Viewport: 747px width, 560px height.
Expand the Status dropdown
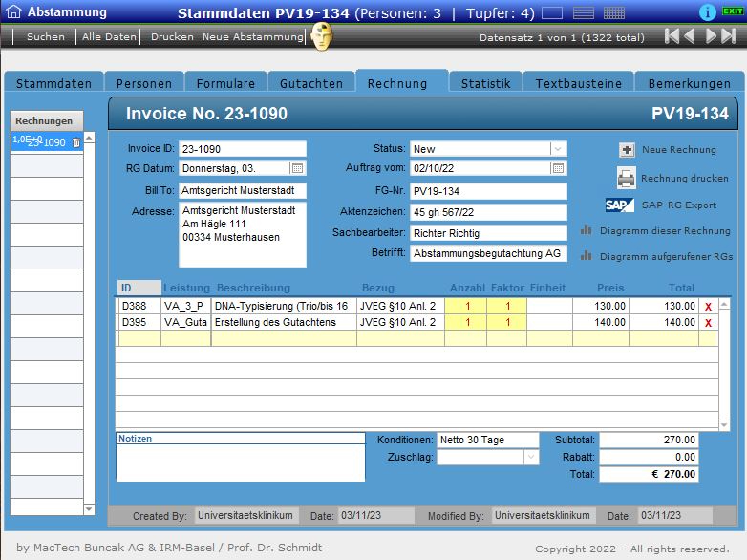pos(558,149)
